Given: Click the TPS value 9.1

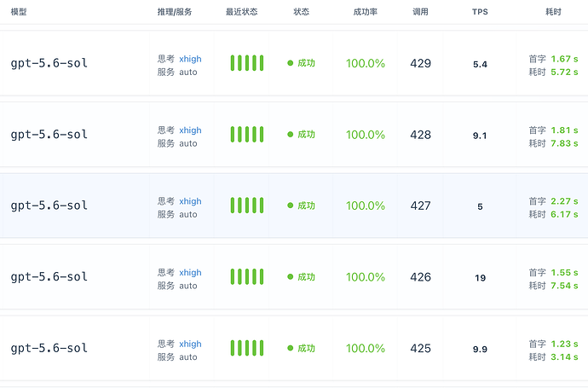Looking at the screenshot, I should [480, 136].
